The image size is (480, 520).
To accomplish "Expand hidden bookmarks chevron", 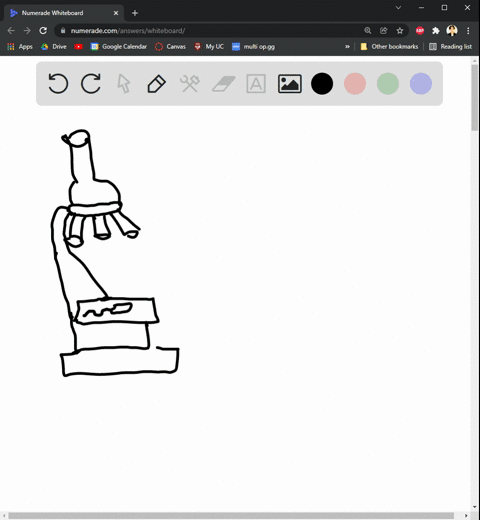I will pyautogui.click(x=347, y=47).
